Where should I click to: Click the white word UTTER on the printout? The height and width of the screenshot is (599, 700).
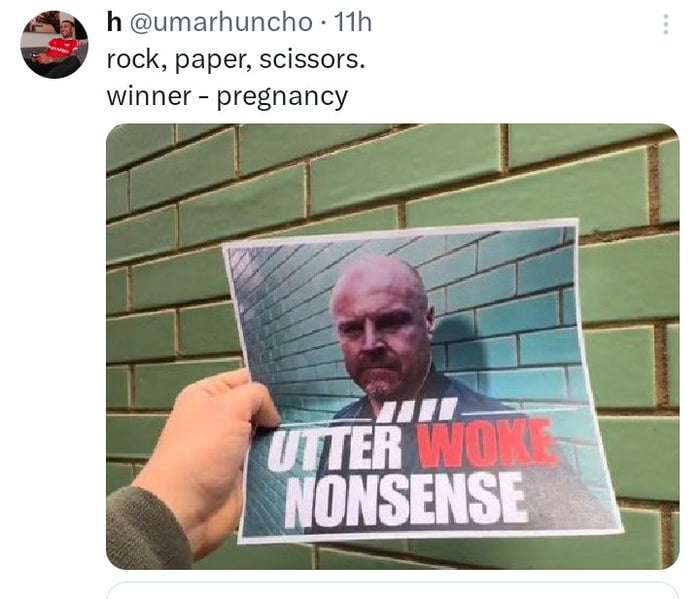pos(336,449)
